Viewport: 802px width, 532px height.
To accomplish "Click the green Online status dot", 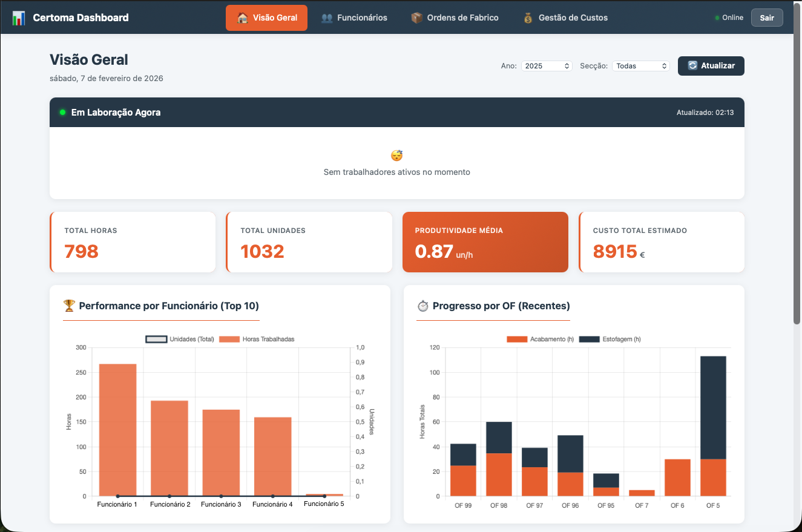I will click(x=717, y=18).
